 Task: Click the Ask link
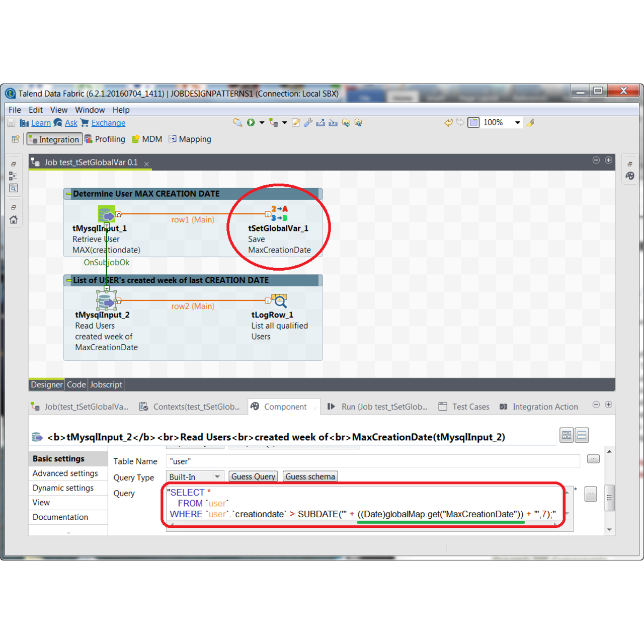(71, 123)
